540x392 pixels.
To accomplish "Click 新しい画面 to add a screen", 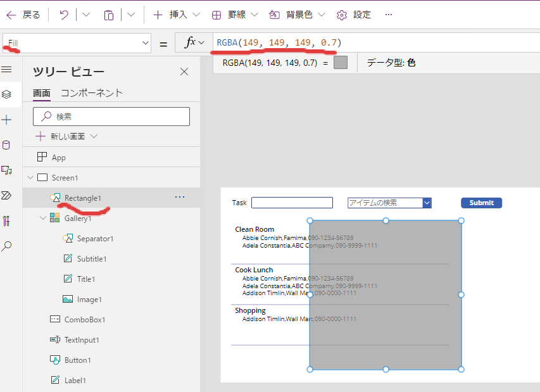I will click(x=67, y=136).
